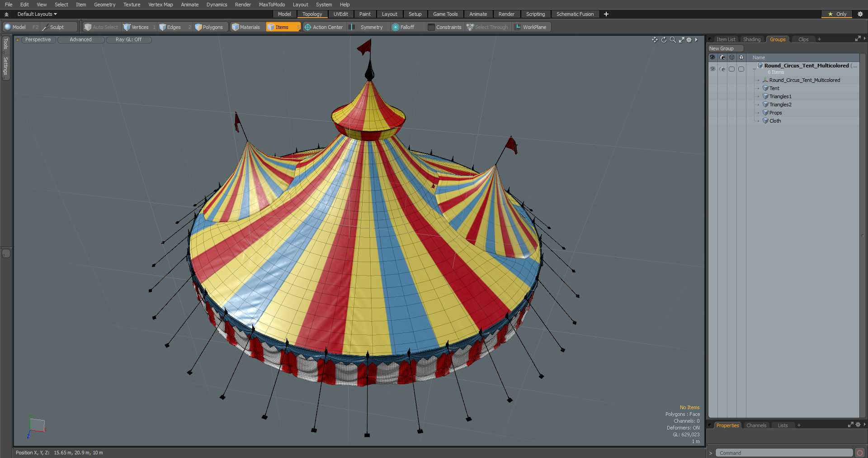Open the Default Layouts dropdown
The width and height of the screenshot is (868, 458).
pyautogui.click(x=37, y=14)
